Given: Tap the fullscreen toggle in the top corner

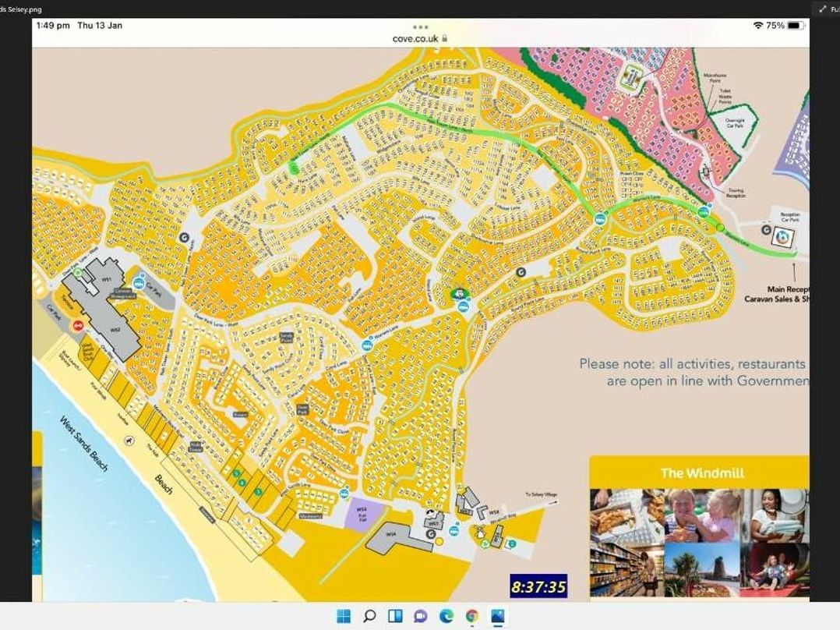Looking at the screenshot, I should pyautogui.click(x=822, y=9).
